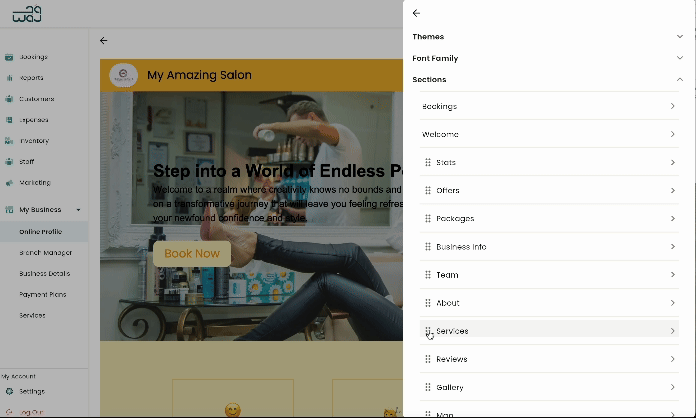Open Marketing in the sidebar
The image size is (696, 418).
tap(35, 182)
